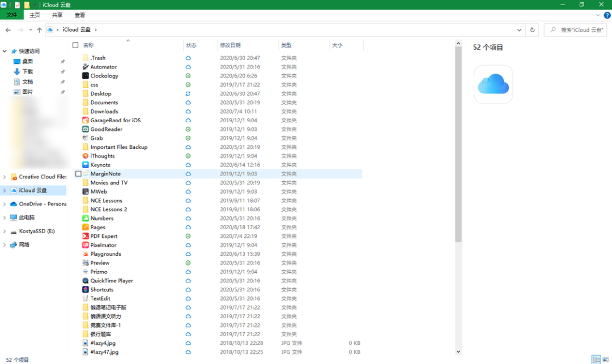The height and width of the screenshot is (364, 612).
Task: Select the Clockology app icon
Action: coord(86,76)
